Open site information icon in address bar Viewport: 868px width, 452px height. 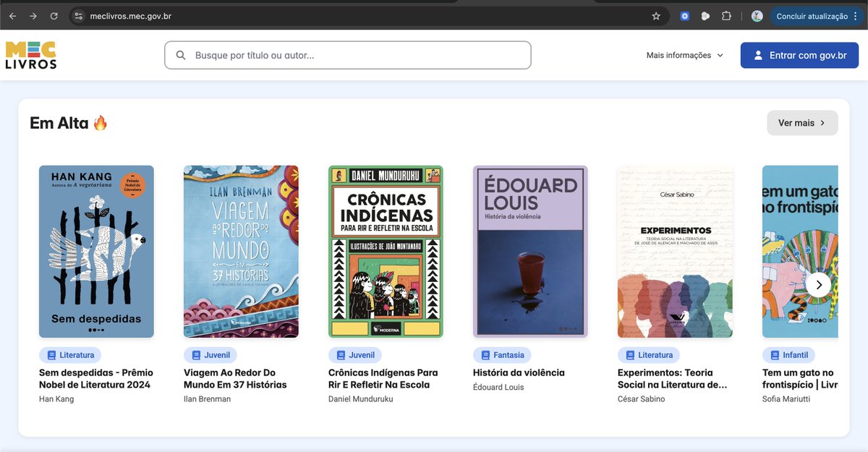tap(80, 16)
